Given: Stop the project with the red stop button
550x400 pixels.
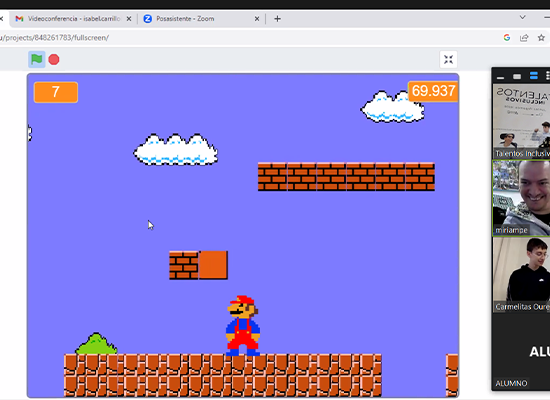Looking at the screenshot, I should [54, 60].
